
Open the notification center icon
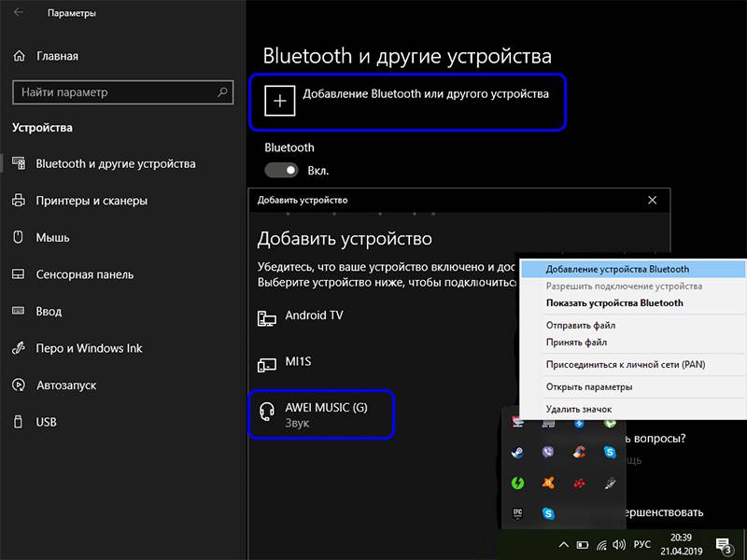724,546
